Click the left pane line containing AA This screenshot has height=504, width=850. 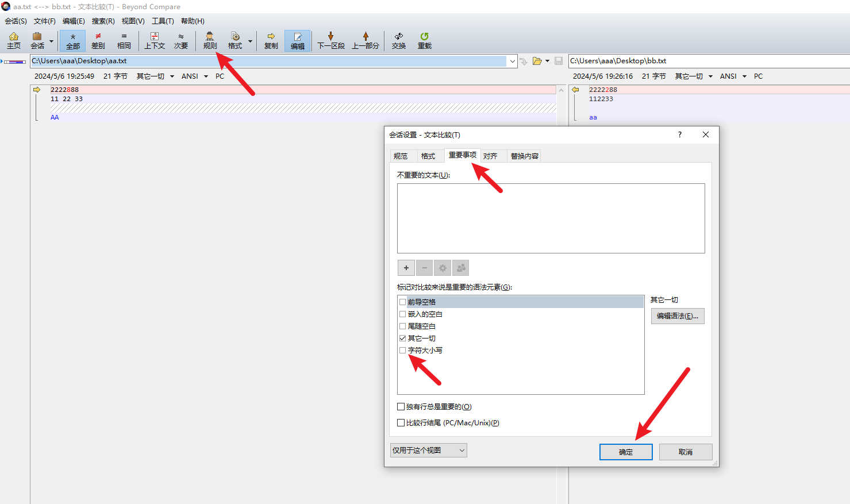[x=303, y=117]
